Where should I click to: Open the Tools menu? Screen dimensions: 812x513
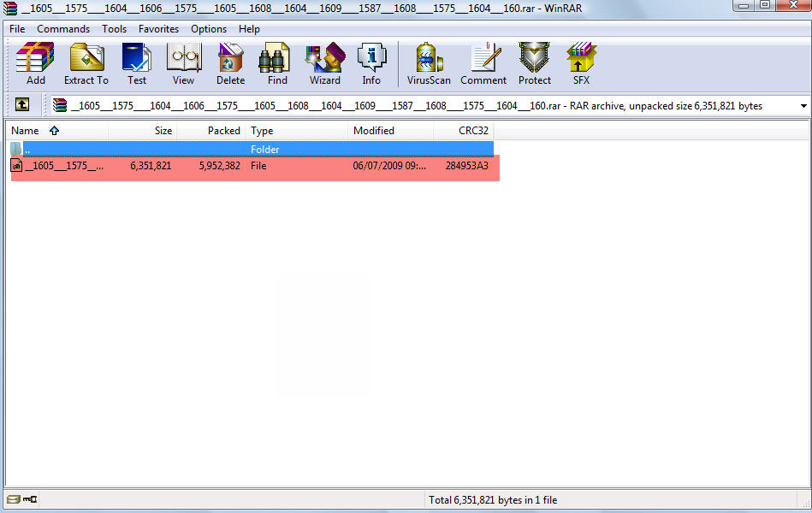pyautogui.click(x=114, y=29)
